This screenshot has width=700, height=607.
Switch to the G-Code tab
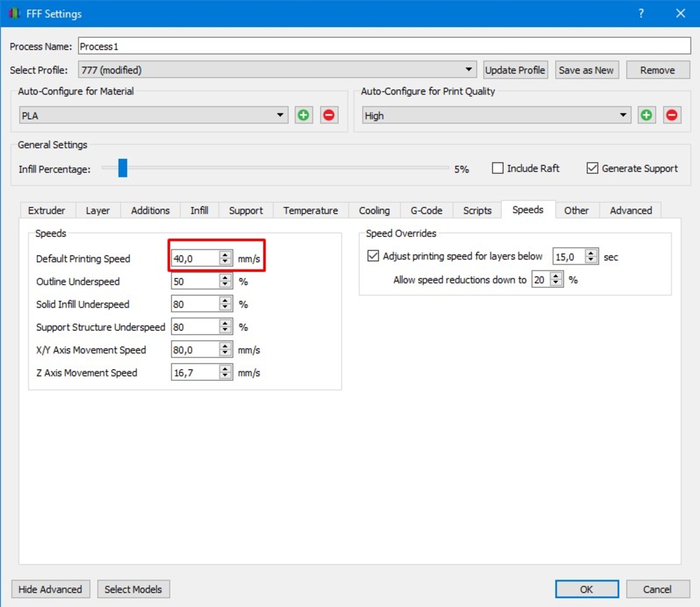426,210
